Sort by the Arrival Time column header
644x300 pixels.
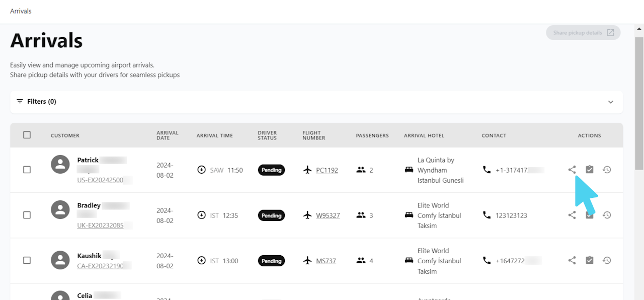pos(214,135)
